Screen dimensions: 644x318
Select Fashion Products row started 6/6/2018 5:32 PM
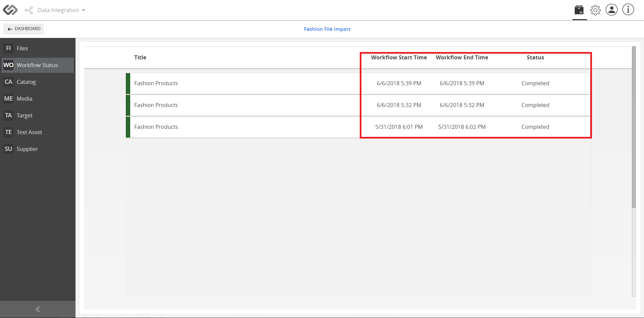(358, 105)
